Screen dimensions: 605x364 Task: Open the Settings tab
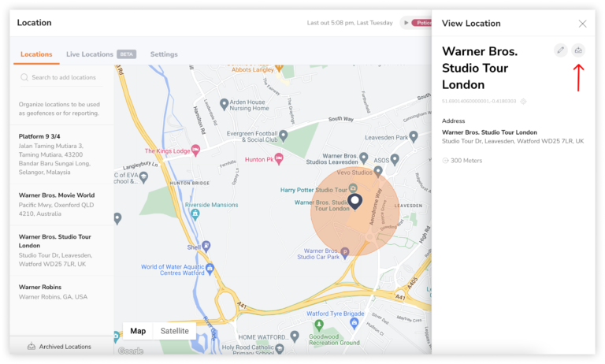coord(164,54)
